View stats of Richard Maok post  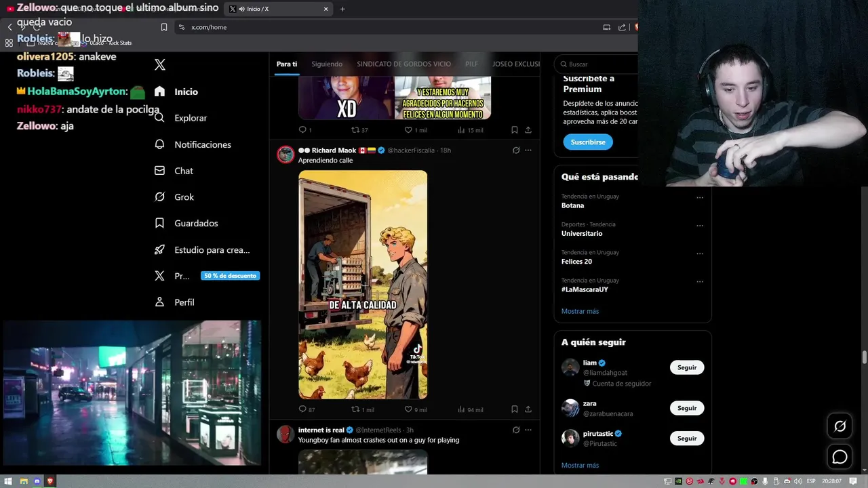coord(470,409)
